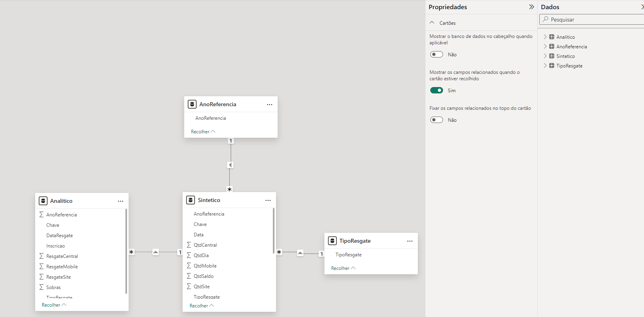Click the sigma icon next to ResgateCentral
Screen dimensions: 644x317
pyautogui.click(x=42, y=256)
